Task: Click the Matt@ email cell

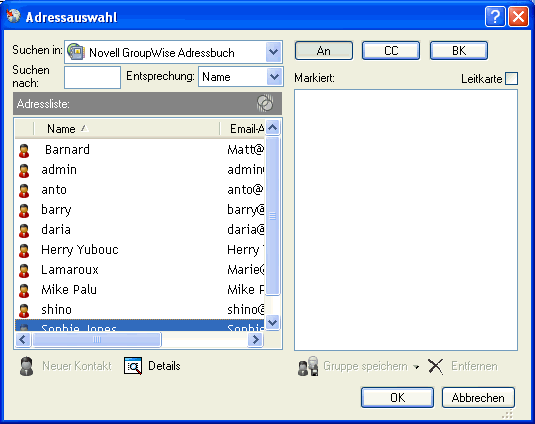Action: (x=246, y=150)
